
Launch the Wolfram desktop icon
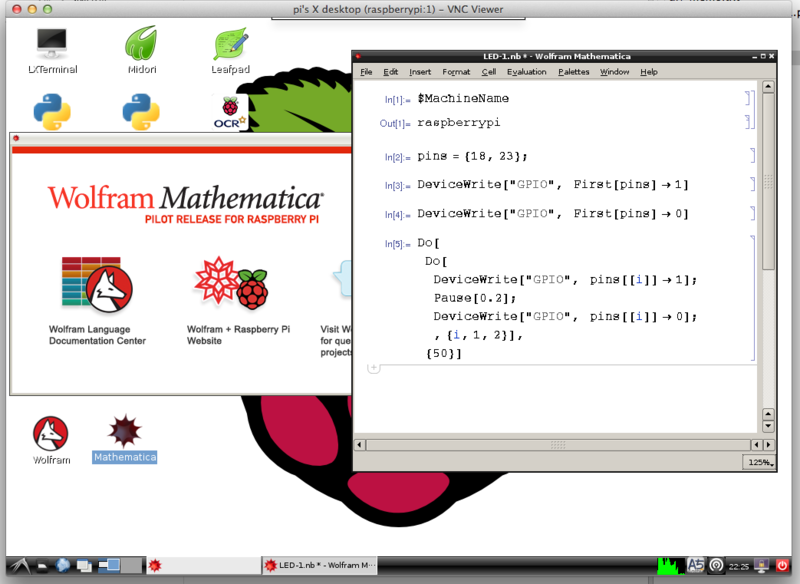pos(51,440)
